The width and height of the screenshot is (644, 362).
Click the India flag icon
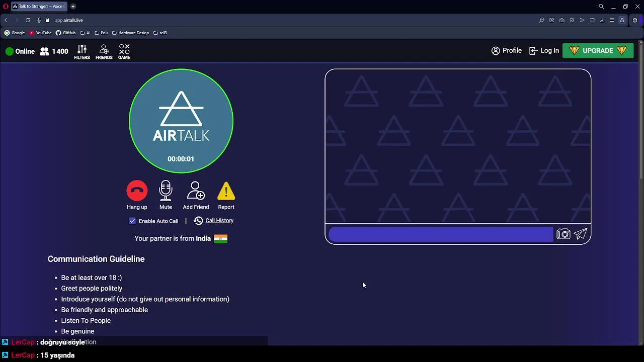click(x=220, y=239)
